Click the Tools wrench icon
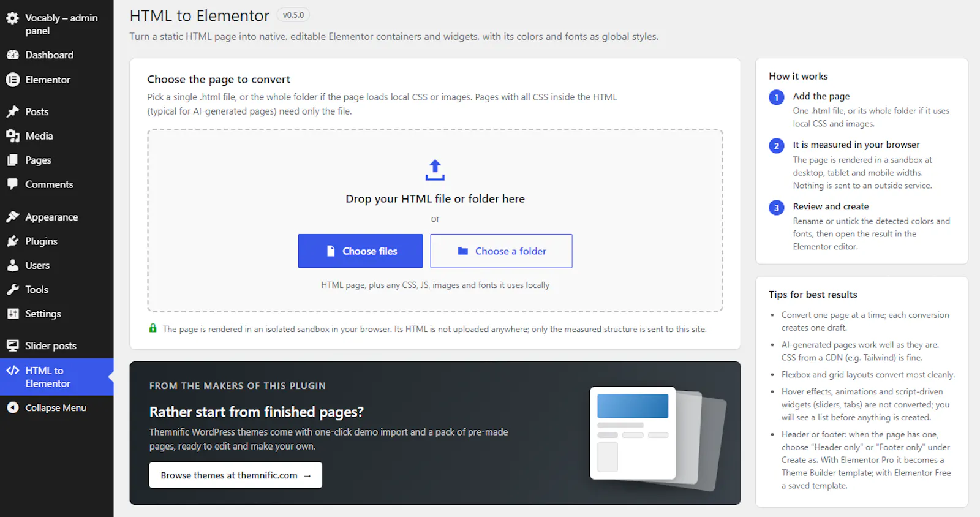This screenshot has height=517, width=980. 13,290
